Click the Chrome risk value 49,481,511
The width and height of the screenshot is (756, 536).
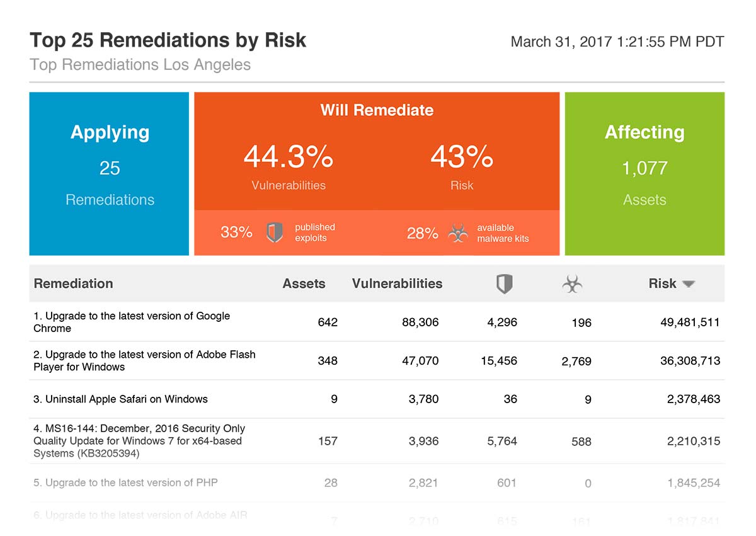coord(690,322)
